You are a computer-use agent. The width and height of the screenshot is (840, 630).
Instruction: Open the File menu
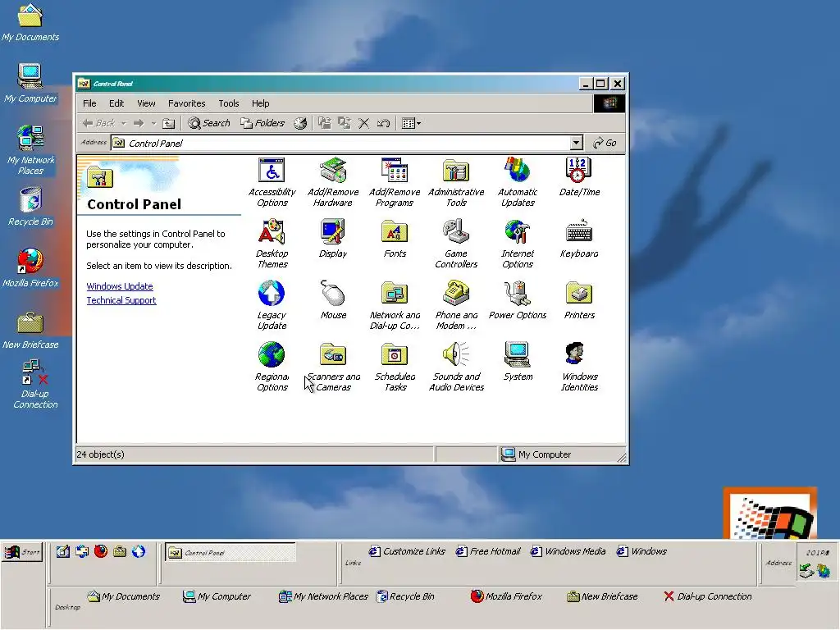89,103
